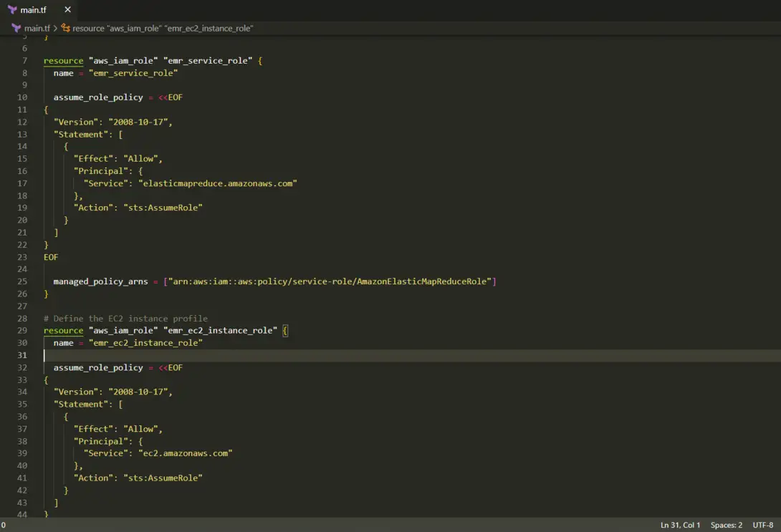Image resolution: width=781 pixels, height=532 pixels.
Task: Close the main.tf tab
Action: (x=68, y=10)
